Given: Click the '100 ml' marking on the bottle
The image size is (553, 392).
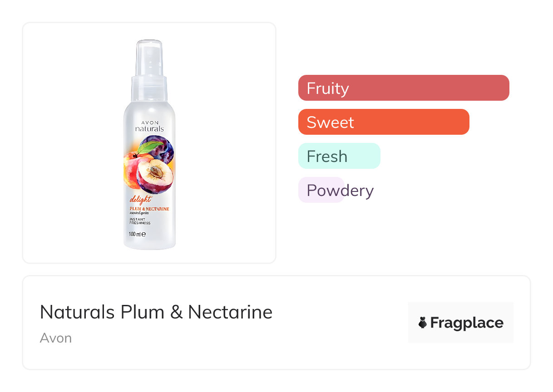Looking at the screenshot, I should pyautogui.click(x=137, y=235).
